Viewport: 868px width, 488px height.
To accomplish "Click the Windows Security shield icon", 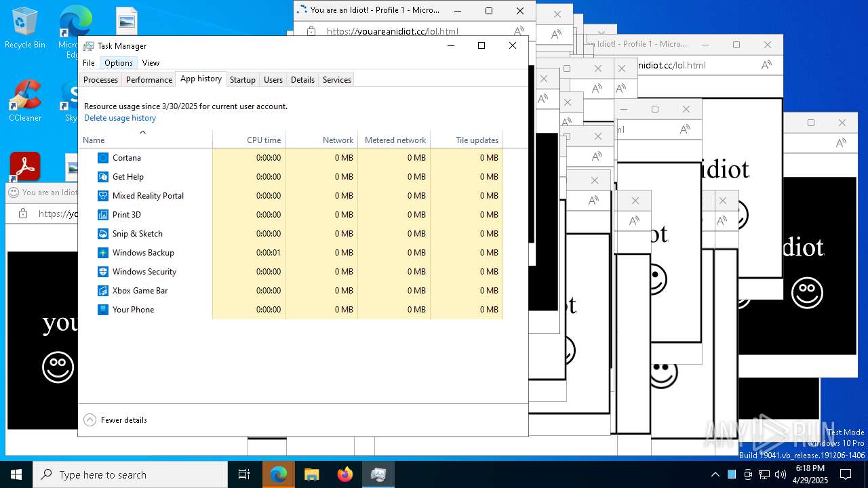I will [x=103, y=272].
